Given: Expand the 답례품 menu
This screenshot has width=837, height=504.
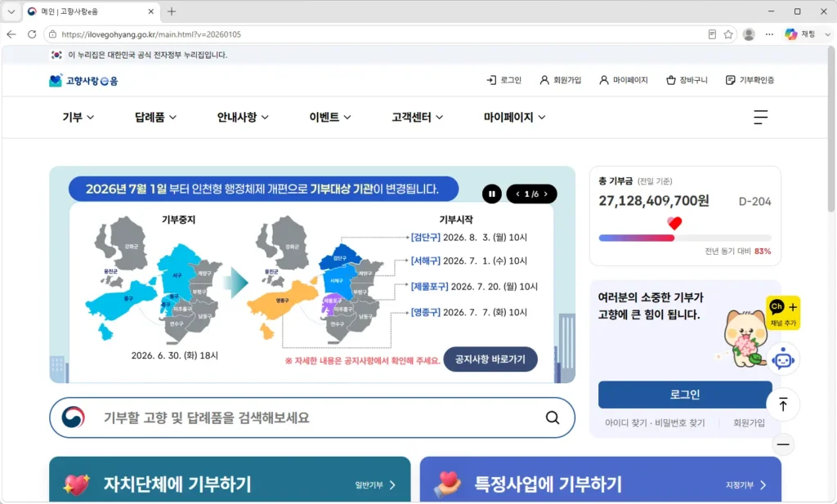Looking at the screenshot, I should click(x=155, y=117).
